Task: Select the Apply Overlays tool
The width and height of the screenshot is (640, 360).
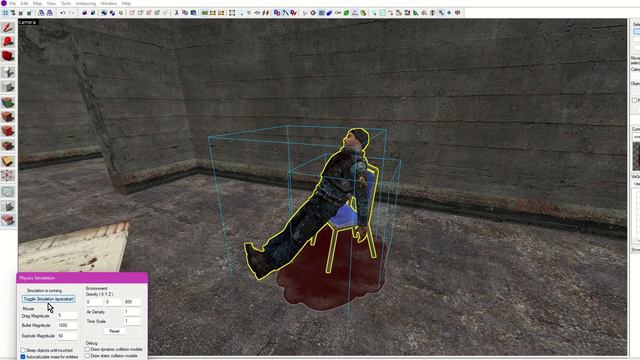Action: click(8, 146)
